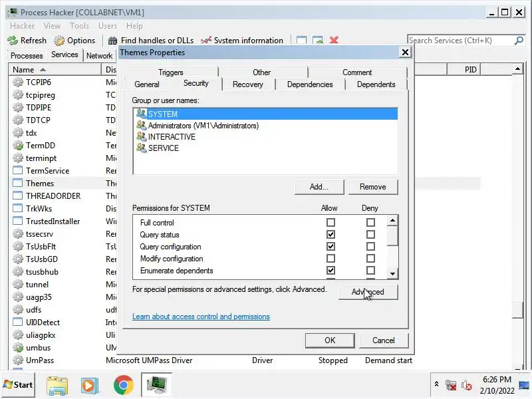Launch Chrome from the taskbar
The width and height of the screenshot is (532, 399).
pos(123,385)
